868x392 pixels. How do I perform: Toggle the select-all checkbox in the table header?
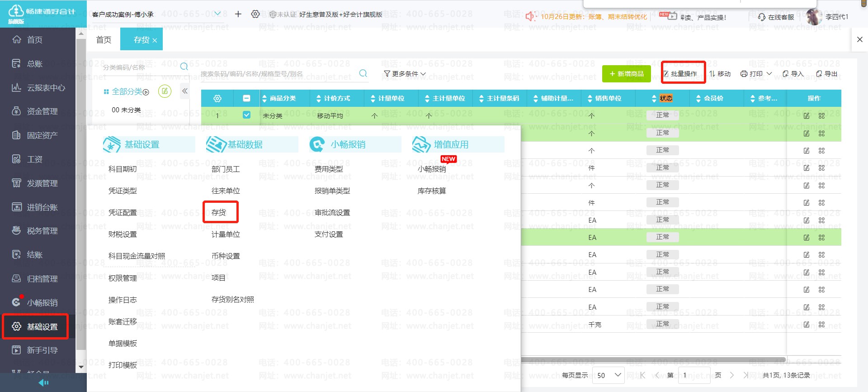246,98
